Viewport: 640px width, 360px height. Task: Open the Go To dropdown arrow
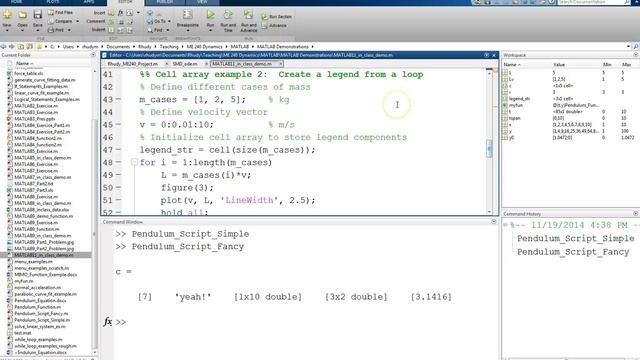click(x=169, y=21)
